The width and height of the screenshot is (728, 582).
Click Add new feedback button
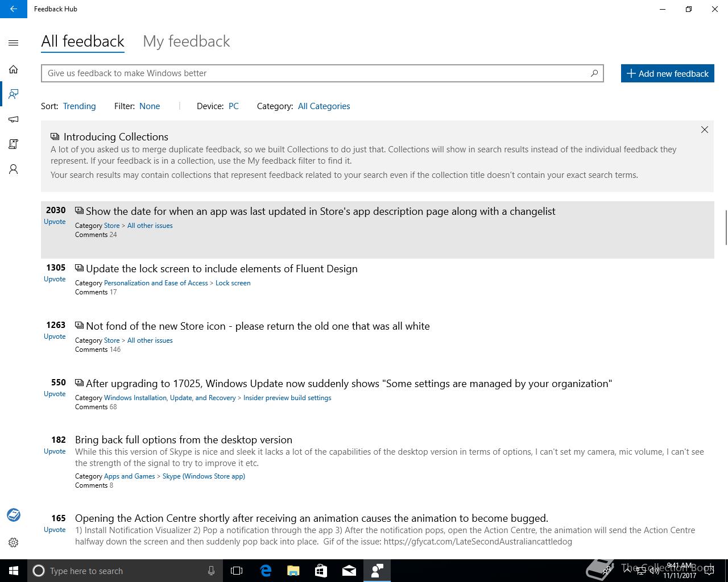[x=668, y=73]
